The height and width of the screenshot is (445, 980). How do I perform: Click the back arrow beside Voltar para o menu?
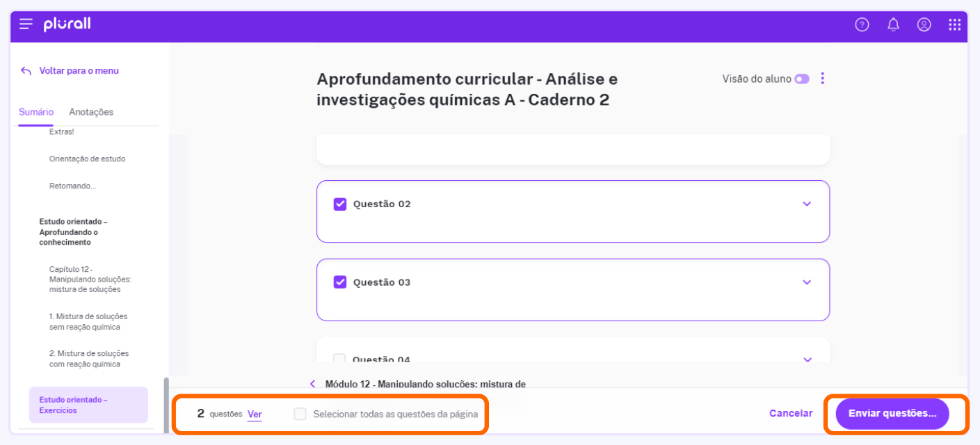point(26,71)
